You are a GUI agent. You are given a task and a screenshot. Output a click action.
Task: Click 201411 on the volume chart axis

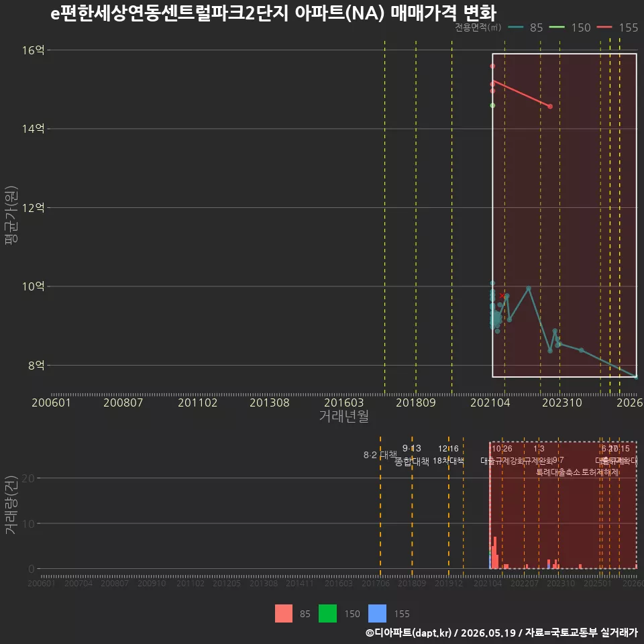299,583
